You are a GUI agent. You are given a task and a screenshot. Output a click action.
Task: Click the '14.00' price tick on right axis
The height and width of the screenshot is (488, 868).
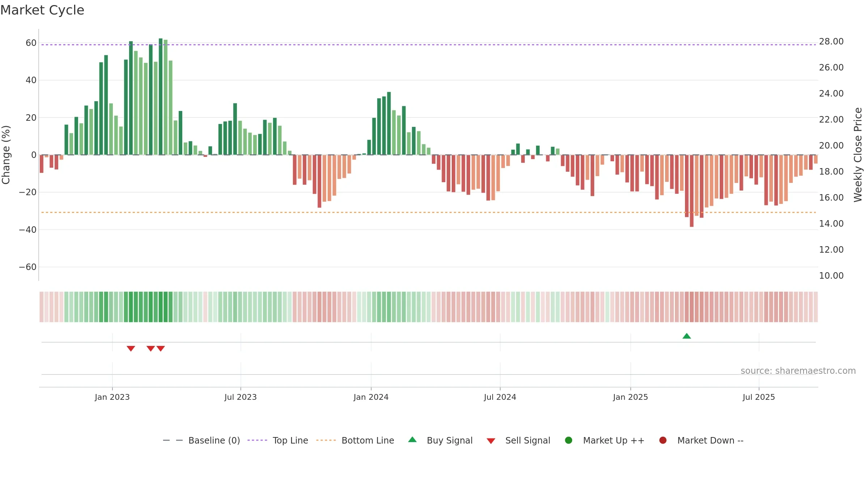point(831,224)
